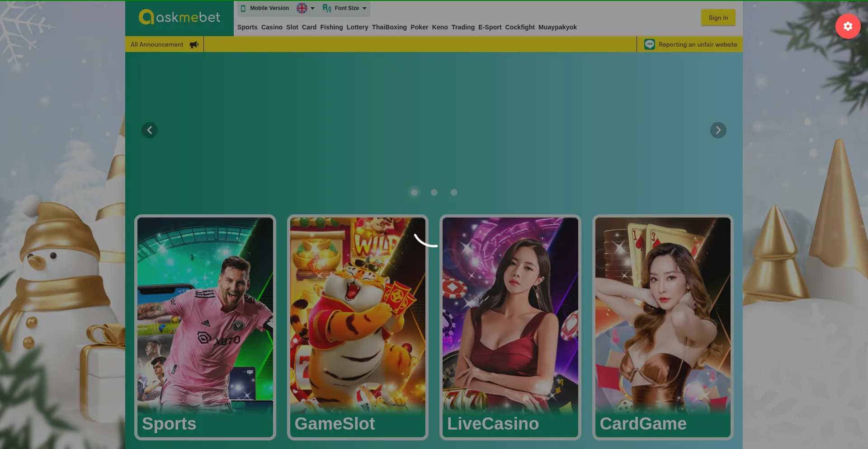The height and width of the screenshot is (449, 868).
Task: Open the GameSlot tiger card
Action: coord(358,327)
